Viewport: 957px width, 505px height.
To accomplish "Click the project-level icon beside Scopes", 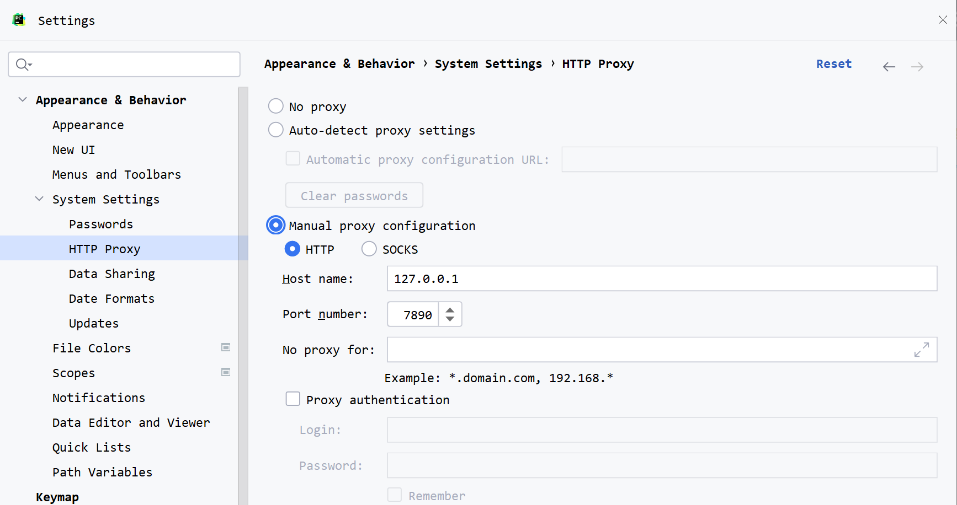I will (x=225, y=372).
